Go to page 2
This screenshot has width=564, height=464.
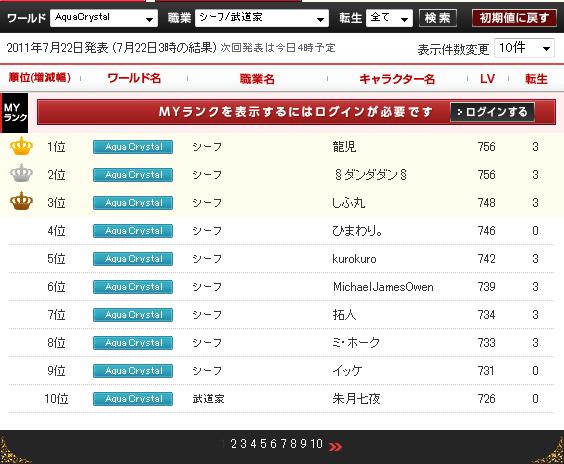[x=234, y=444]
